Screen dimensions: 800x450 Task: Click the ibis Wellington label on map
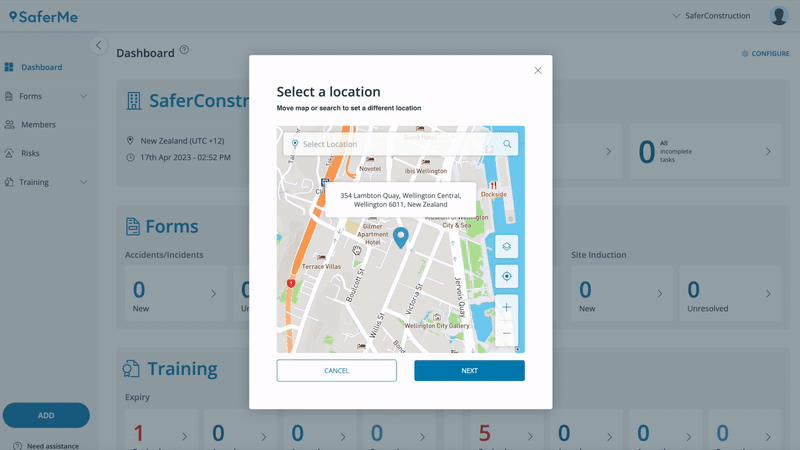(426, 171)
